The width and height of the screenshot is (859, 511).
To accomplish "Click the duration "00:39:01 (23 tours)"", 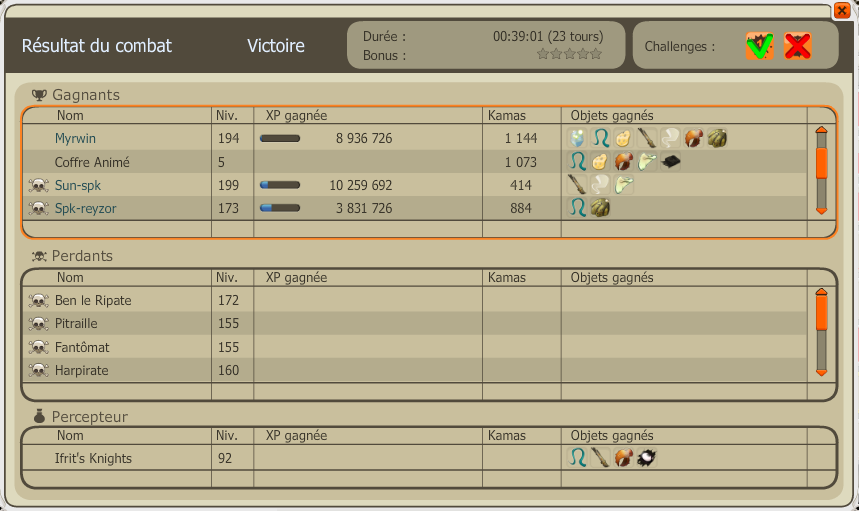I will point(548,37).
